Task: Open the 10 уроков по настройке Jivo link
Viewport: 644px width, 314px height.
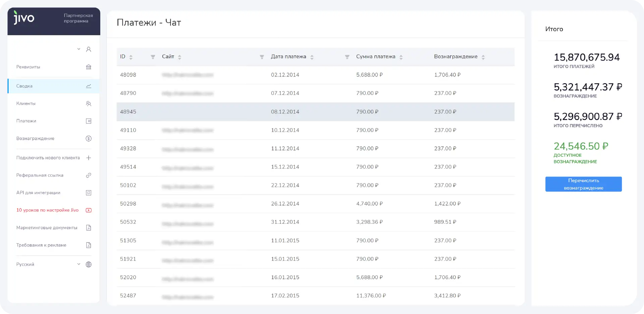Action: point(47,210)
